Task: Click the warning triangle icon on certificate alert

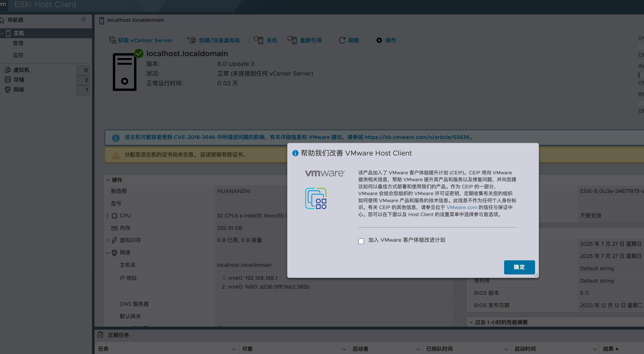Action: click(116, 155)
